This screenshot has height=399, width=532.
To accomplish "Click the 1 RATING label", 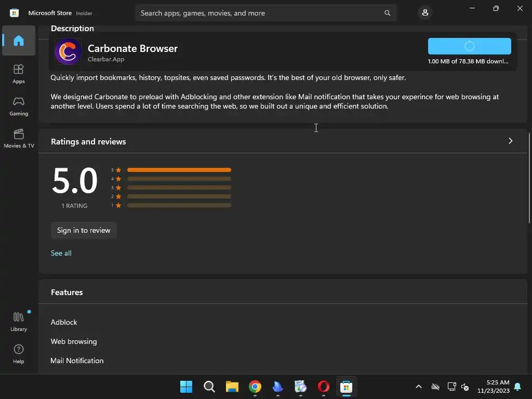I will point(74,206).
